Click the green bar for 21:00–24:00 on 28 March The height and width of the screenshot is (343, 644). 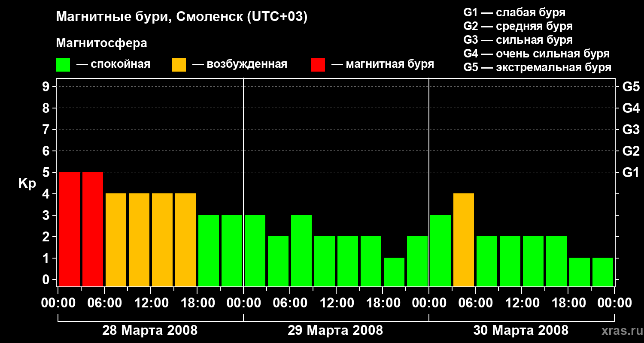pos(232,250)
